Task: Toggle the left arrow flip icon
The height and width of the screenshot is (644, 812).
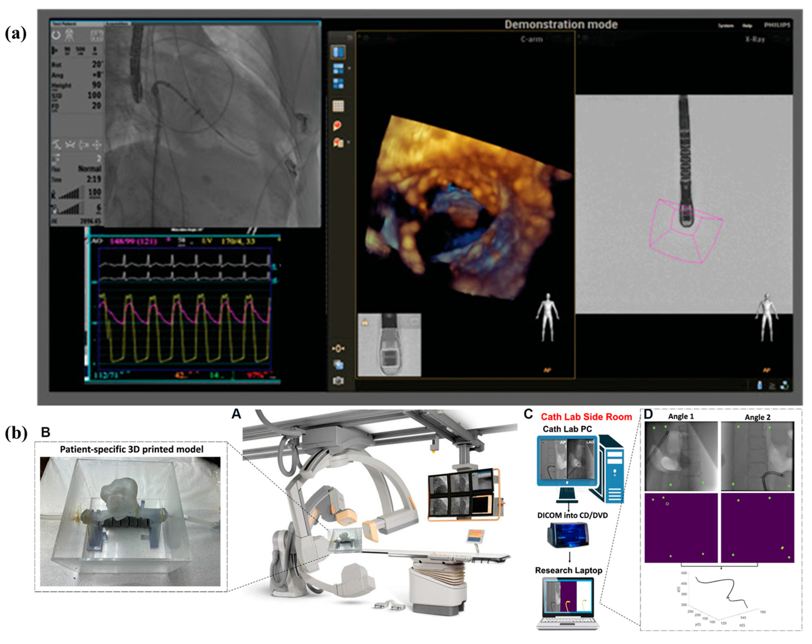Action: [x=84, y=145]
